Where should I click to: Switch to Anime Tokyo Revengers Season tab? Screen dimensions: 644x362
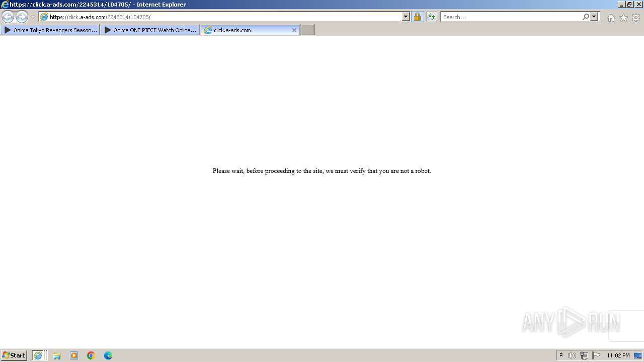50,30
